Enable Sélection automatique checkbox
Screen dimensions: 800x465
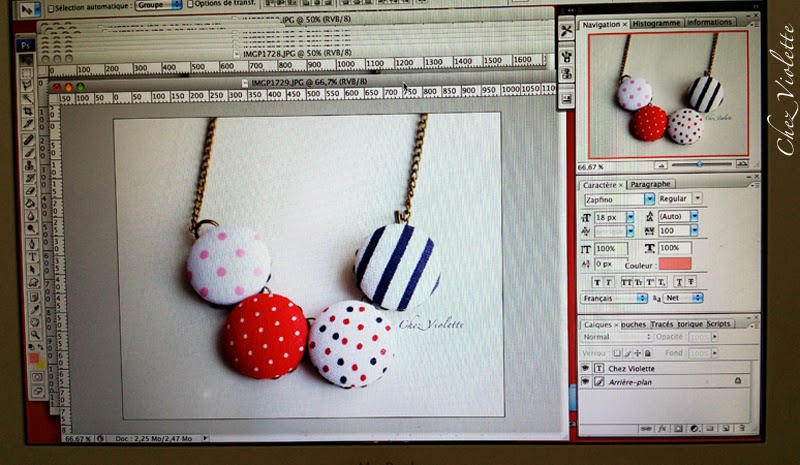(51, 8)
